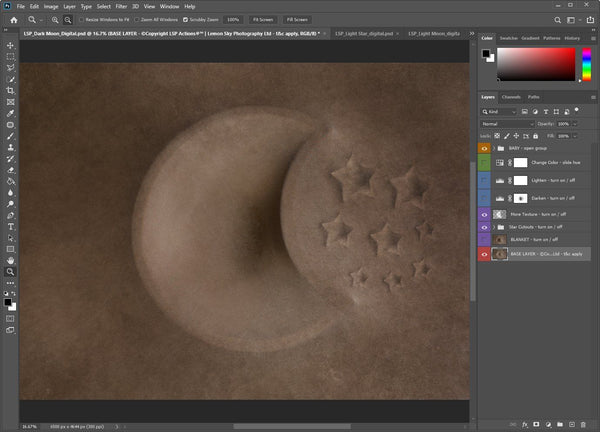600x432 pixels.
Task: Open the Filter menu
Action: point(120,6)
